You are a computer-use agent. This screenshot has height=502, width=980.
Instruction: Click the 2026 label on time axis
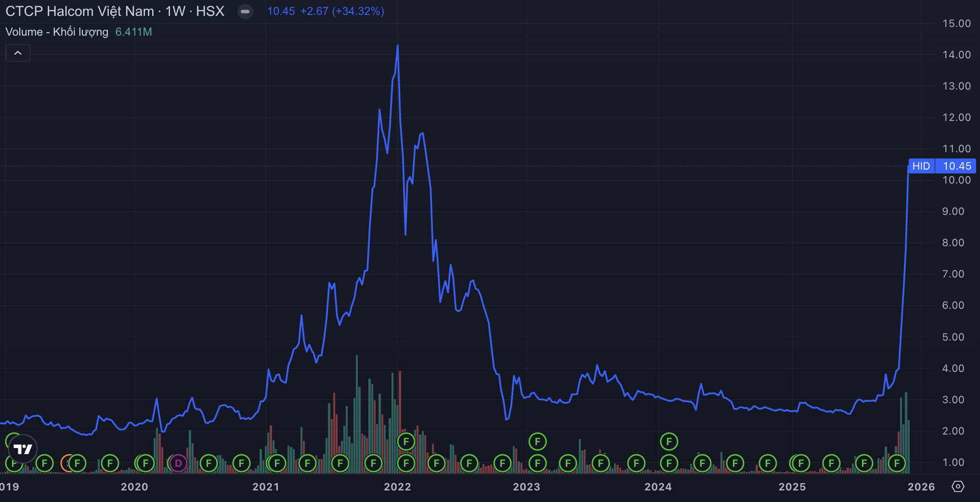pos(921,487)
